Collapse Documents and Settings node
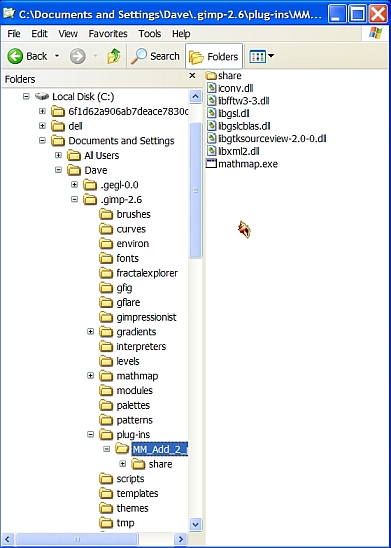The image size is (391, 548). coord(42,140)
